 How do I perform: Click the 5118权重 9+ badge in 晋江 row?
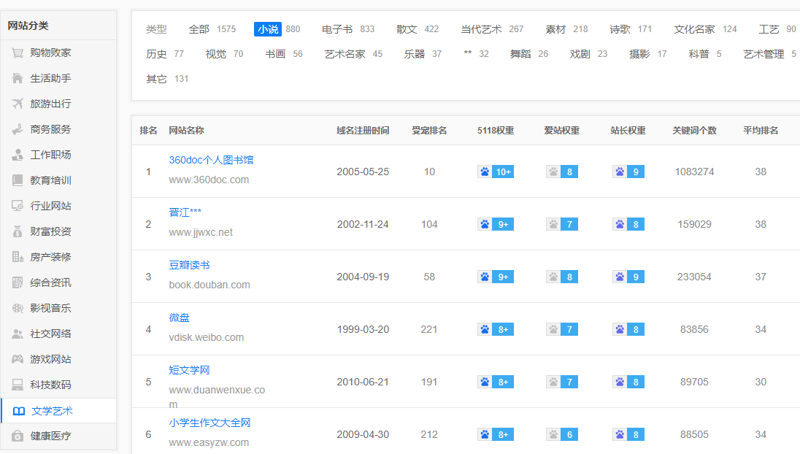pos(495,224)
